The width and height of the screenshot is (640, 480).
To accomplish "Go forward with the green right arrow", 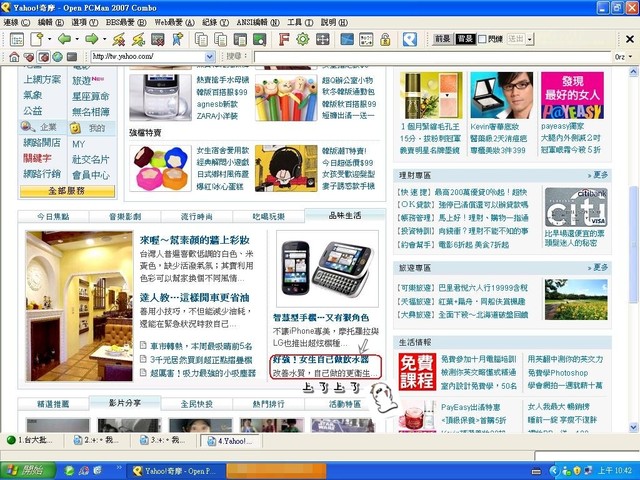I will pyautogui.click(x=92, y=39).
